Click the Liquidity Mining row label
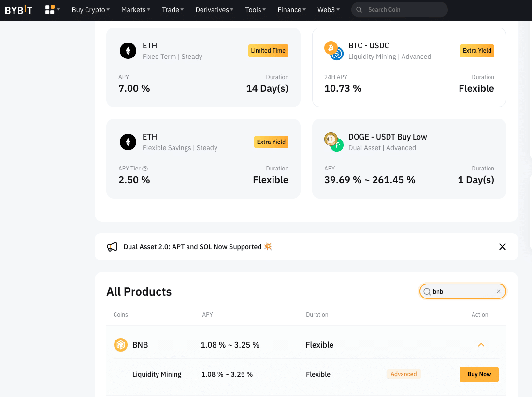Image resolution: width=532 pixels, height=397 pixels. [x=157, y=374]
